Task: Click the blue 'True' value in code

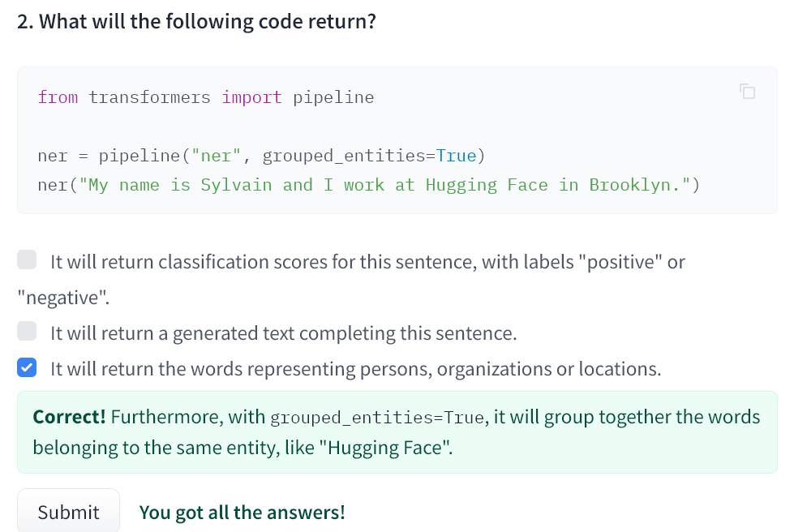Action: (455, 156)
